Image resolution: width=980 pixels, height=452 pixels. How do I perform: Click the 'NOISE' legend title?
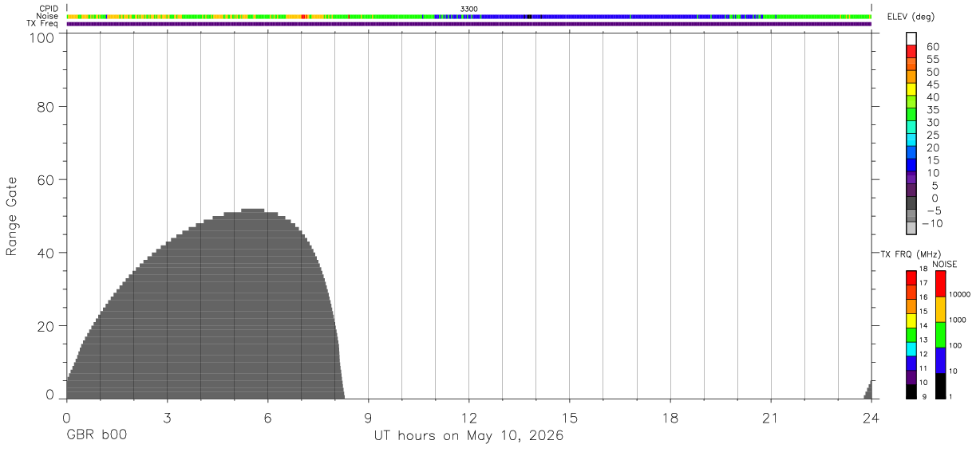pyautogui.click(x=944, y=264)
